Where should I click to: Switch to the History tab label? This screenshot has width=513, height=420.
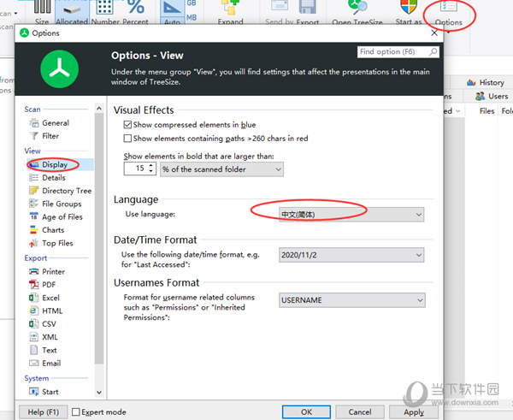492,82
